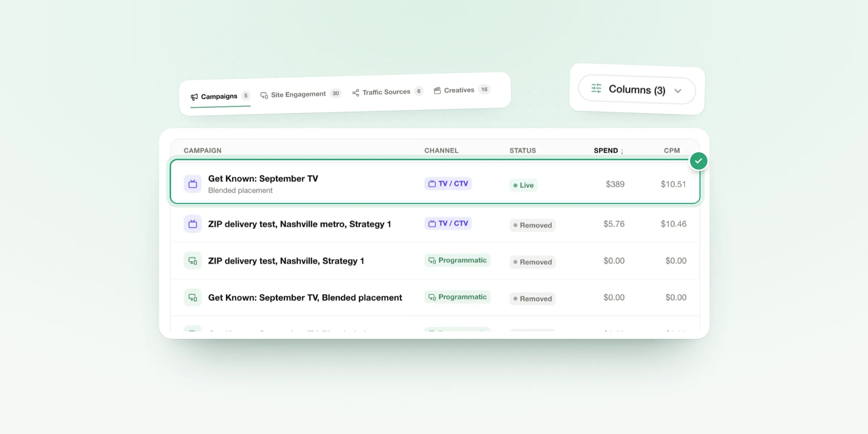Switch to Site Engagement tab
This screenshot has height=434, width=868.
(301, 94)
